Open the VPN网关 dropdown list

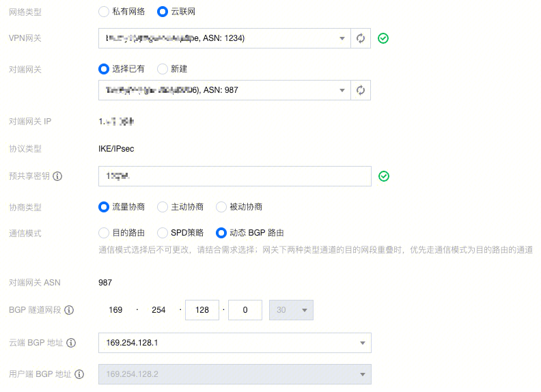coord(223,38)
